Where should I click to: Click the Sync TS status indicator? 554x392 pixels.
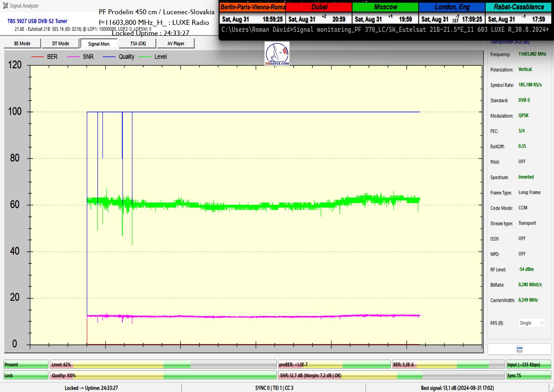(x=528, y=375)
